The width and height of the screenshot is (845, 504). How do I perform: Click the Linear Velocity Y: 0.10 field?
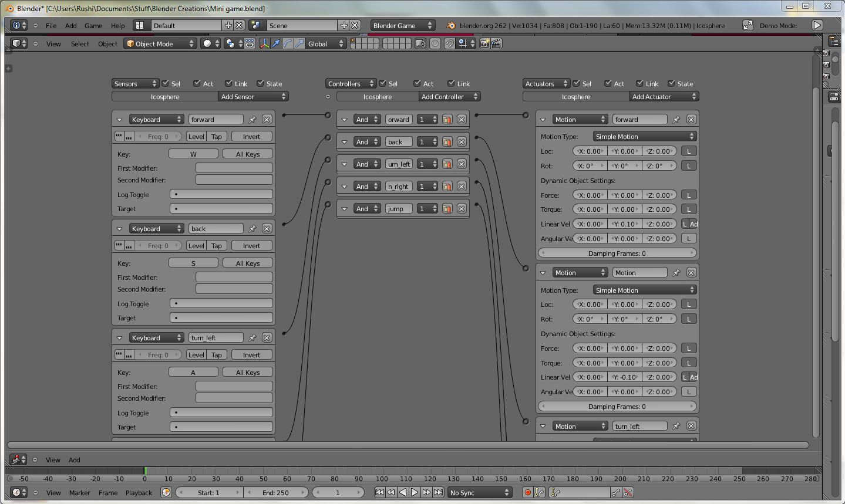click(625, 224)
